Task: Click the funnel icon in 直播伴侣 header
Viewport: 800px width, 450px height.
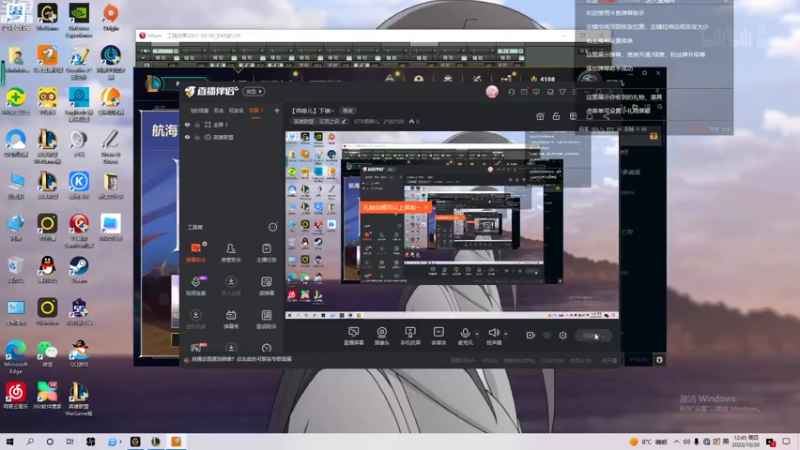Action: click(562, 92)
